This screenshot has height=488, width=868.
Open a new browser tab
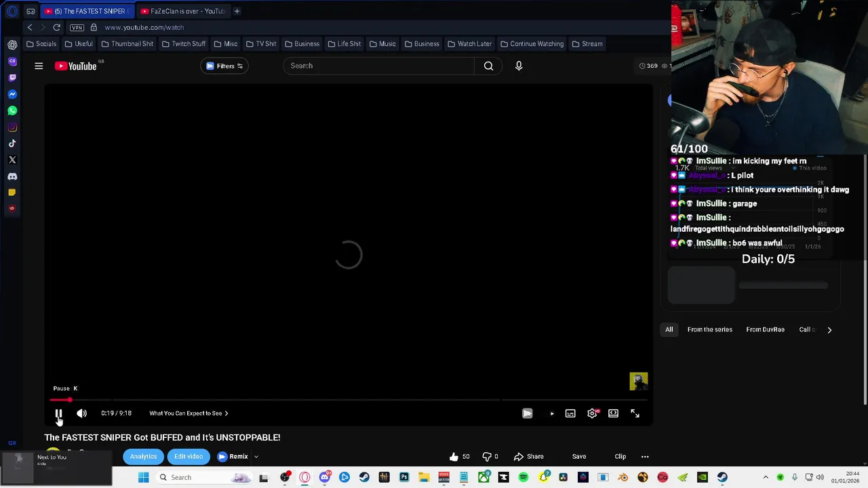point(237,11)
